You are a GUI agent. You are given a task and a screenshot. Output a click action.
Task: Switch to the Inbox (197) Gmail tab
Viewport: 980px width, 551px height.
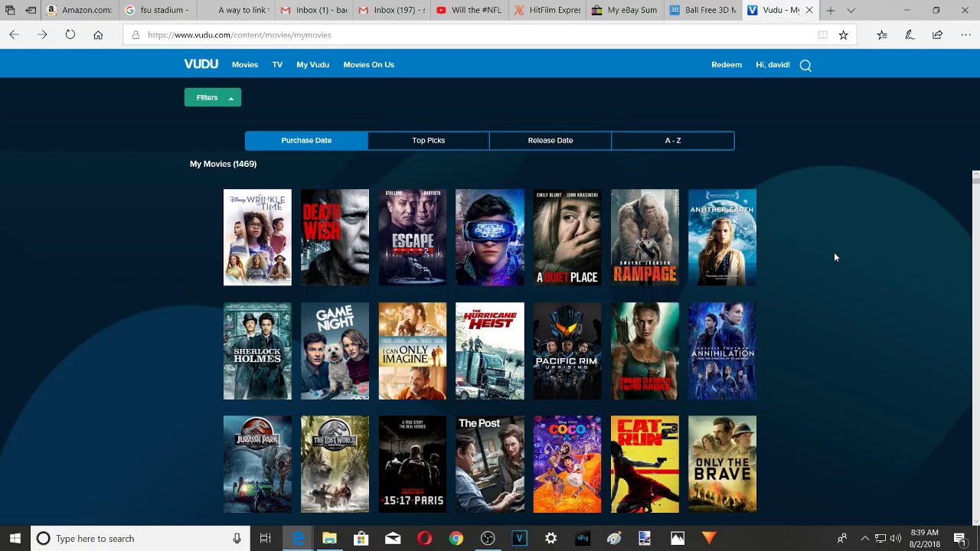[x=391, y=10]
